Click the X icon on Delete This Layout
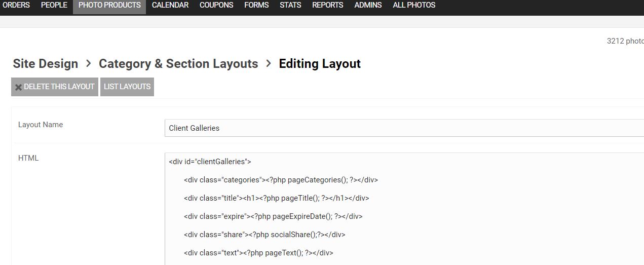Image resolution: width=644 pixels, height=265 pixels. (18, 87)
